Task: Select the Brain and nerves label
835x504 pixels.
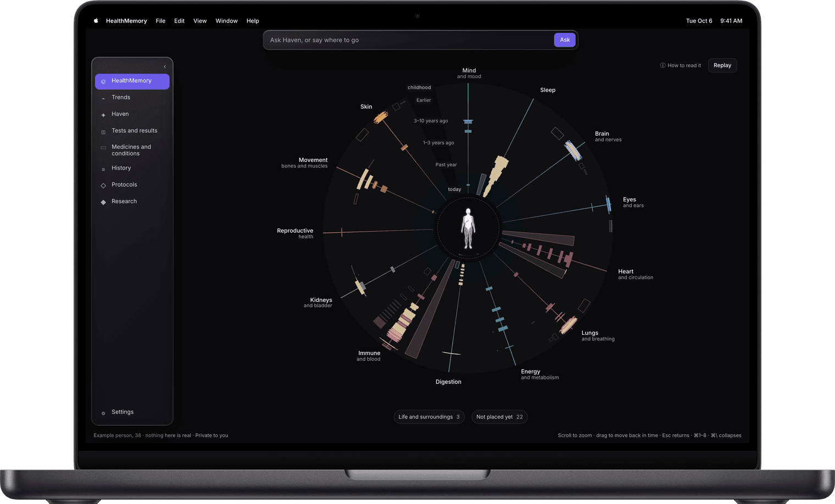Action: point(608,136)
